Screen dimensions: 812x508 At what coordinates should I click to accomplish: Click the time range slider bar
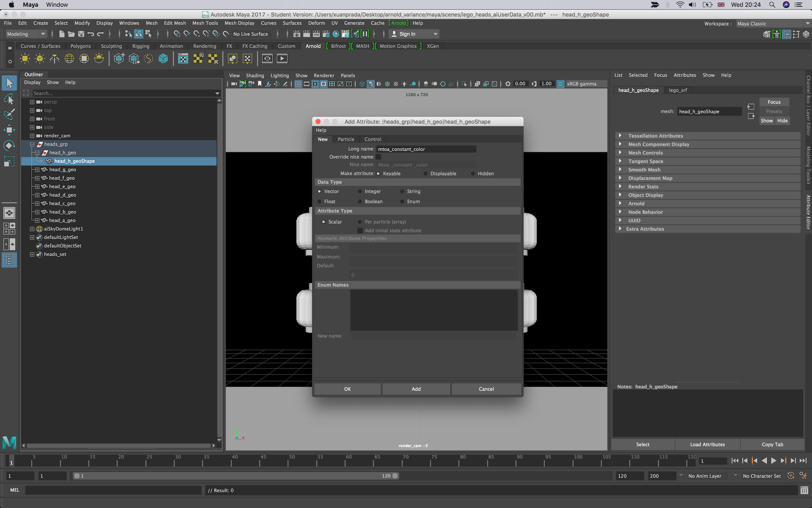236,476
